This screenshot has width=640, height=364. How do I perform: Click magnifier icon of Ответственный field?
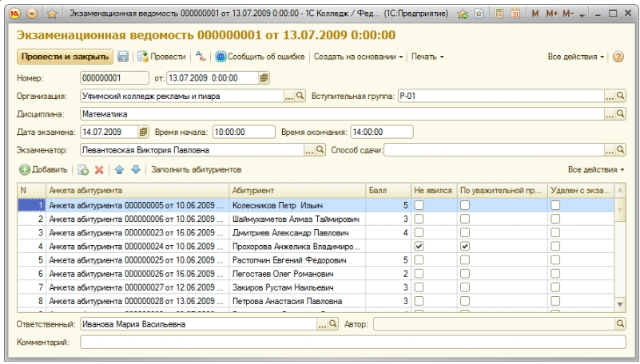pos(333,324)
